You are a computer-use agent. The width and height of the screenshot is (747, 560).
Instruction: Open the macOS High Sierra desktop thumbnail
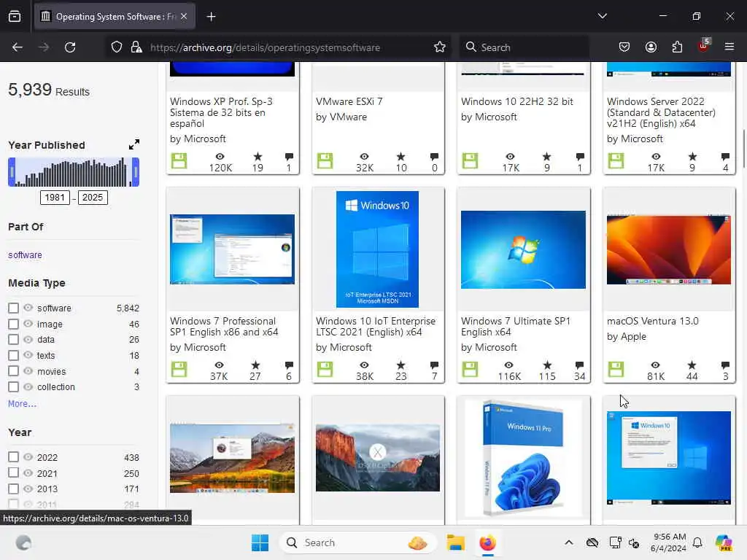point(233,458)
